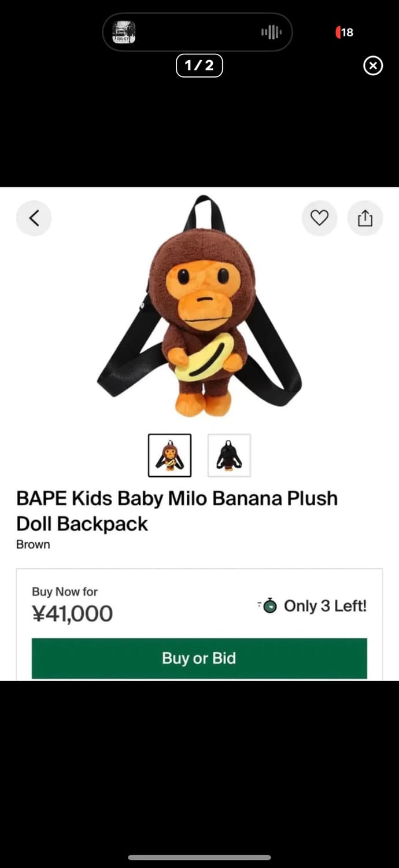This screenshot has width=399, height=868.
Task: Tap the Brown color label
Action: (x=33, y=545)
